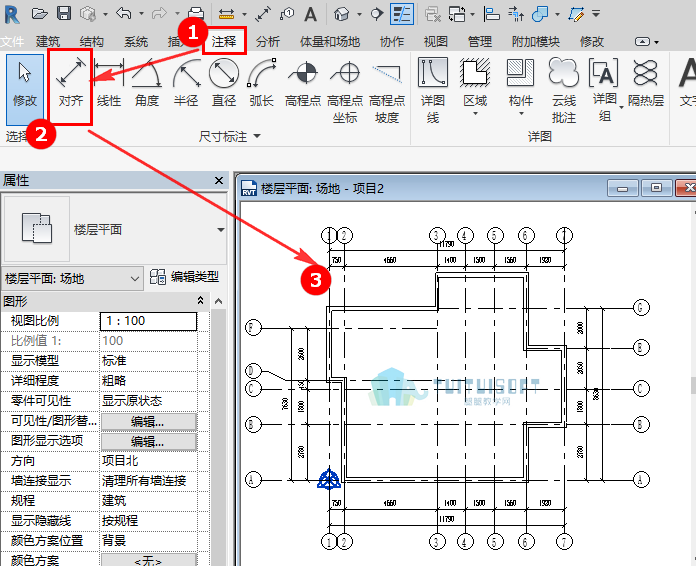Expand the 尺寸标注 panel dropdown arrow
696x566 pixels.
point(257,136)
